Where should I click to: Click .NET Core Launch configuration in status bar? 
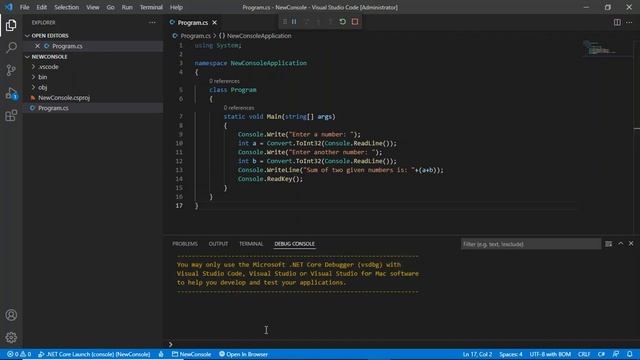[x=95, y=354]
